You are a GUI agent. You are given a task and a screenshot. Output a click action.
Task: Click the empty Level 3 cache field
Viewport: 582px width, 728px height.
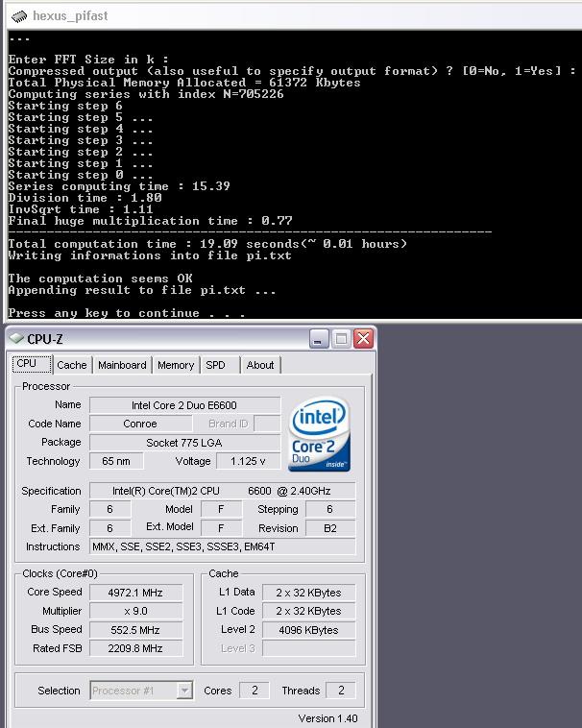pos(308,648)
